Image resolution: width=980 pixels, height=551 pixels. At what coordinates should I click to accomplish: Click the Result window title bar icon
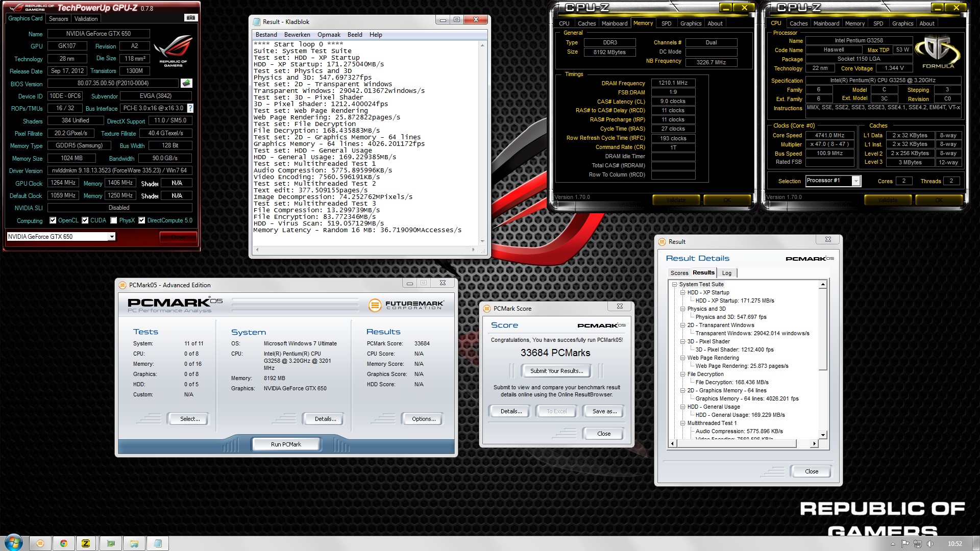[x=662, y=242]
